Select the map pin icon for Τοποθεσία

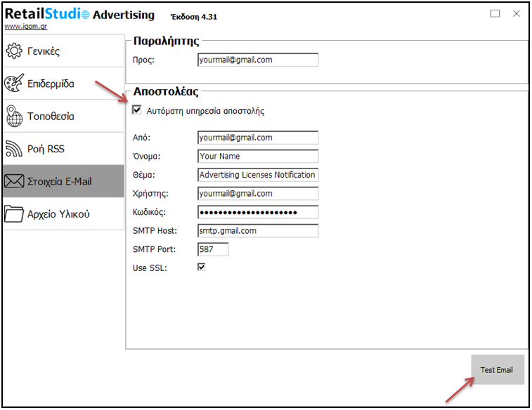click(14, 117)
